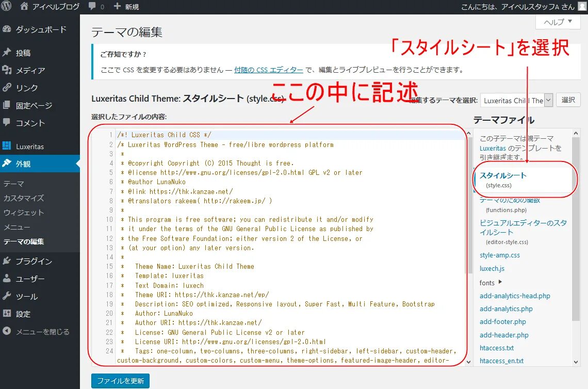Click the プラグイン plug icon
The height and width of the screenshot is (389, 588).
(x=7, y=261)
